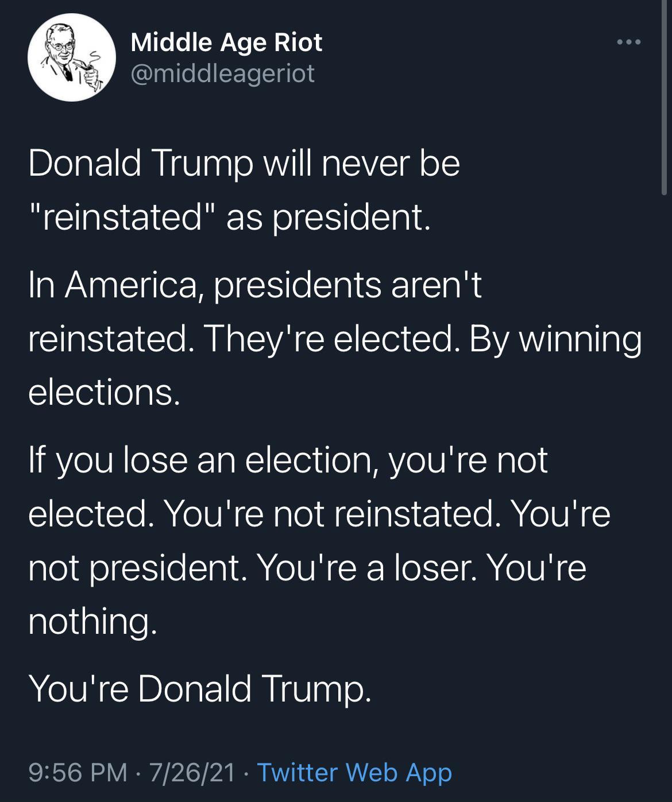The image size is (672, 802).
Task: Click the Twitter Web App source link
Action: [x=354, y=772]
